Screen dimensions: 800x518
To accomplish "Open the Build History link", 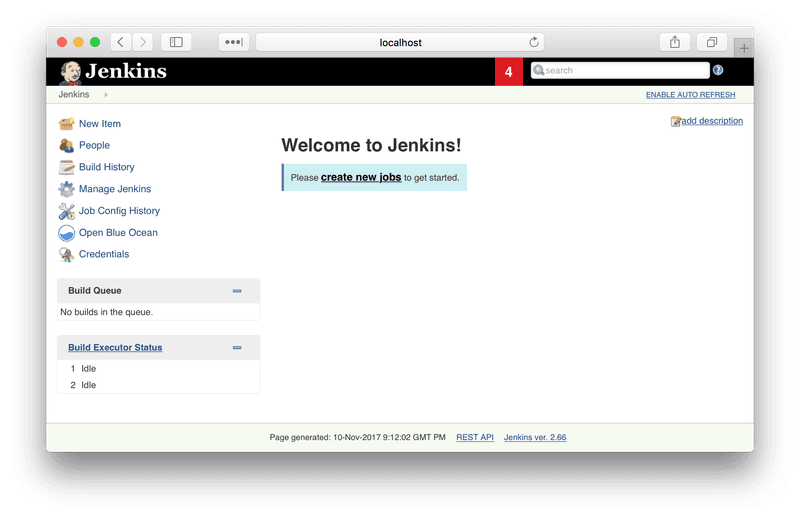I will point(107,167).
